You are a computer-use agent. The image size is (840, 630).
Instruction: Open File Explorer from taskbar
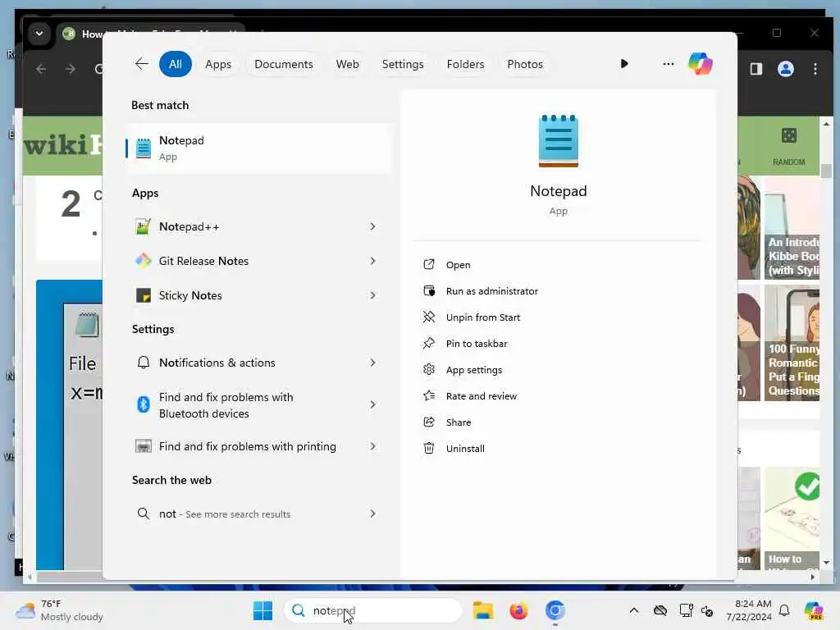click(x=482, y=610)
